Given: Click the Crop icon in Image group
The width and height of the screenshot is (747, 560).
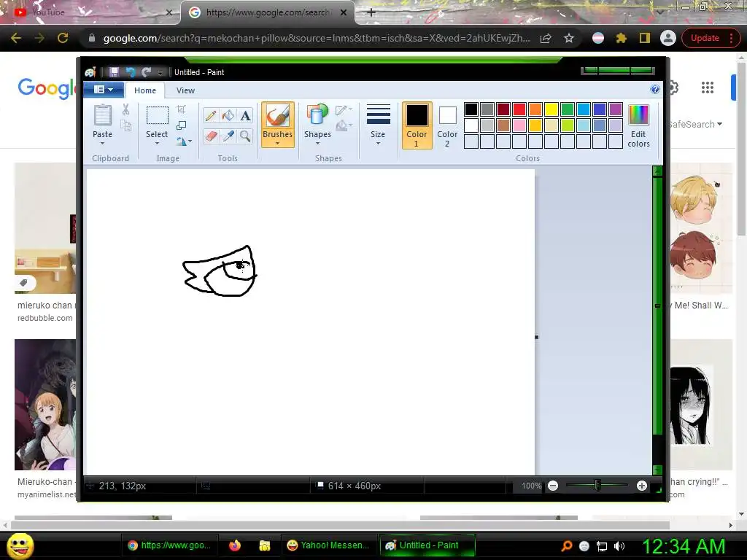Looking at the screenshot, I should pos(181,109).
